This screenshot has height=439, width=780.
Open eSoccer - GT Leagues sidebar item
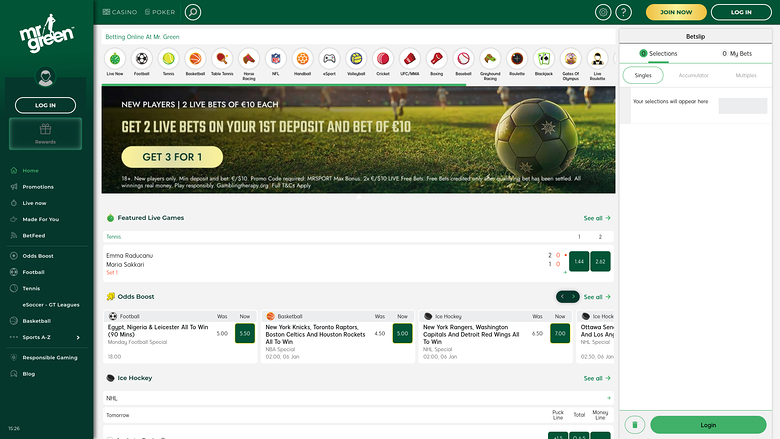pyautogui.click(x=51, y=305)
